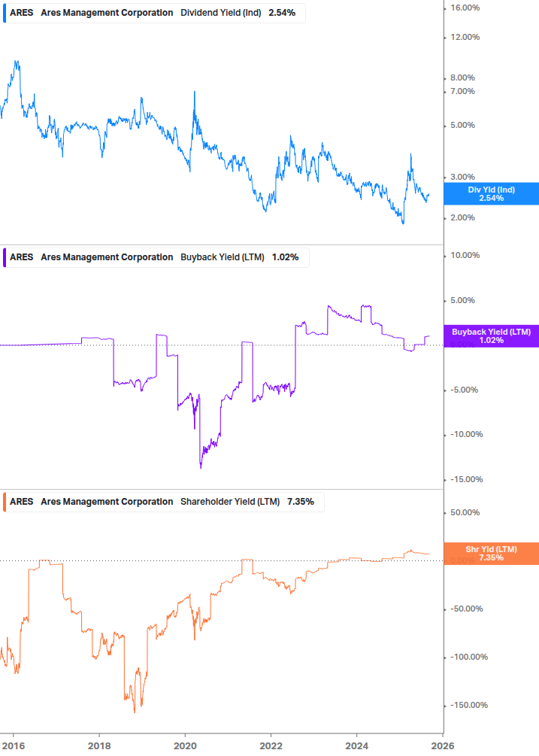Screen dimensions: 539x756
Task: Click the ARES Dividend Yield (Ind) legend label
Action: (x=154, y=13)
